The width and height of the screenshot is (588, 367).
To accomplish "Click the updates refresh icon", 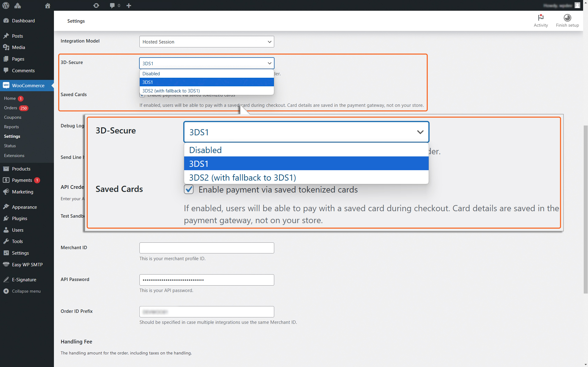I will [96, 6].
